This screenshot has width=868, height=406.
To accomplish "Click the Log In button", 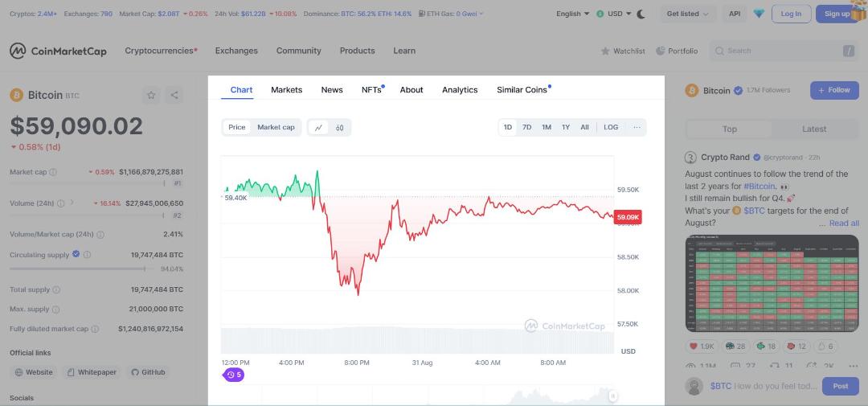I will [x=791, y=14].
